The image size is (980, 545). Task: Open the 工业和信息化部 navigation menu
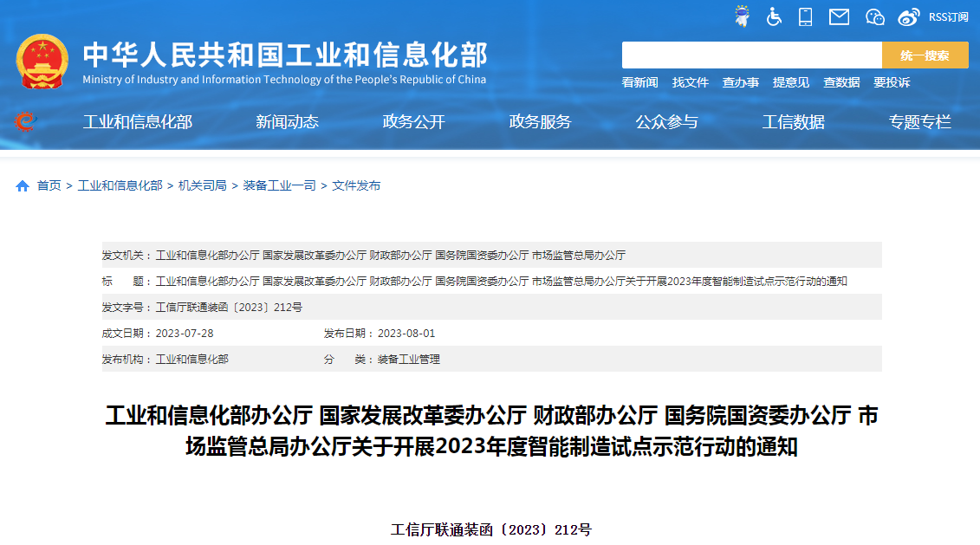click(x=138, y=122)
